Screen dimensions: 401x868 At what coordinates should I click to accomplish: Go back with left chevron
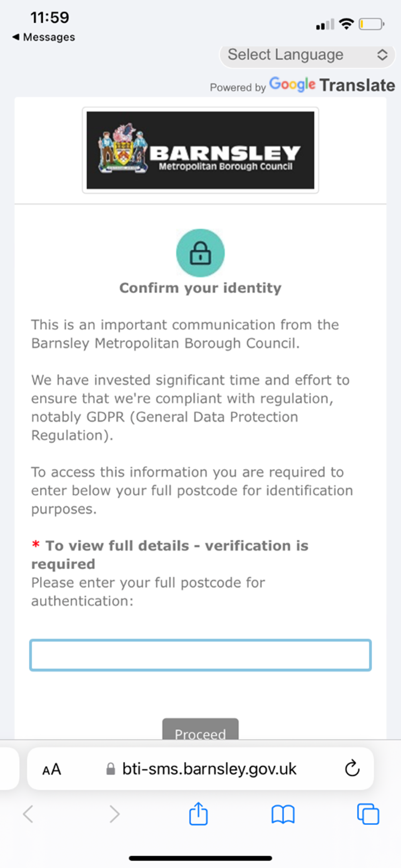[x=28, y=814]
